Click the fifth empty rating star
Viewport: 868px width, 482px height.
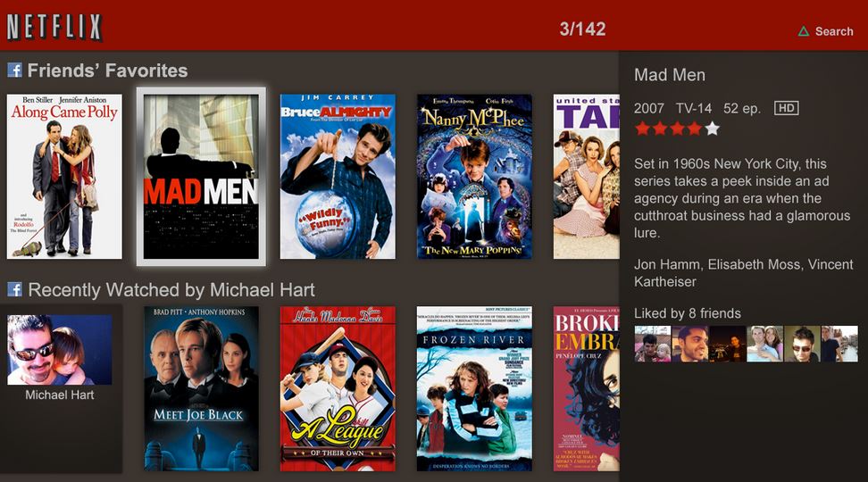pos(712,129)
